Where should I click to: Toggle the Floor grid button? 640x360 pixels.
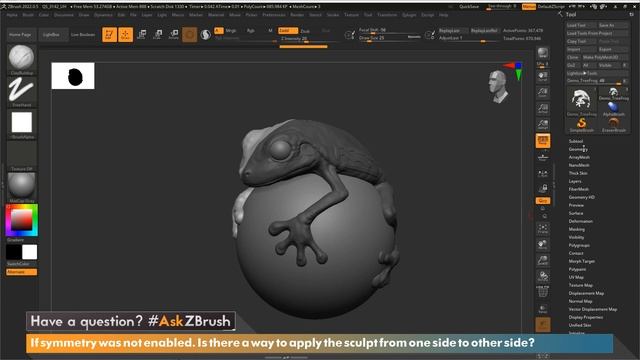[542, 157]
